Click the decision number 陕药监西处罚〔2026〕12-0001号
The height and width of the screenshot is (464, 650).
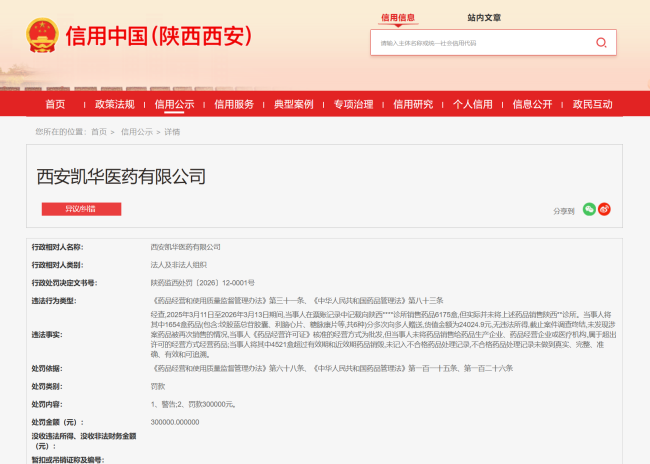(x=202, y=283)
